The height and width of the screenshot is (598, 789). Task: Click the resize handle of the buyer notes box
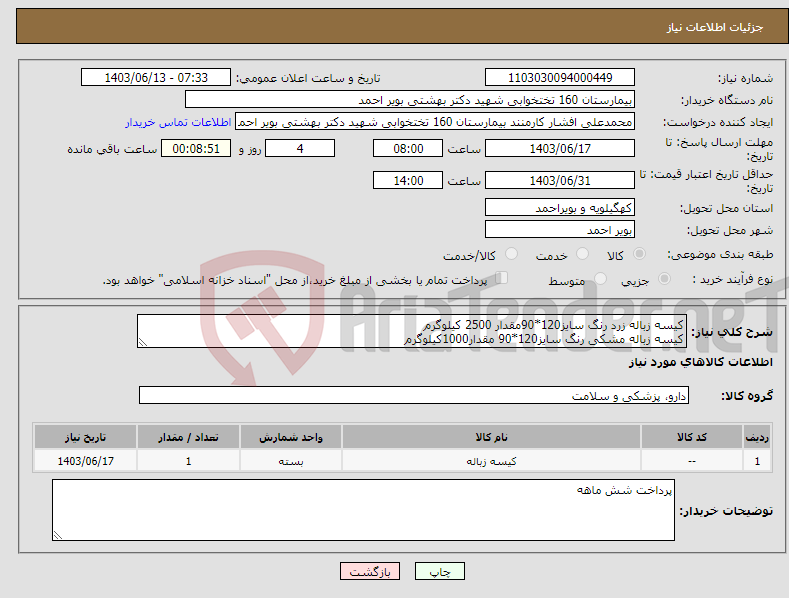[58, 535]
